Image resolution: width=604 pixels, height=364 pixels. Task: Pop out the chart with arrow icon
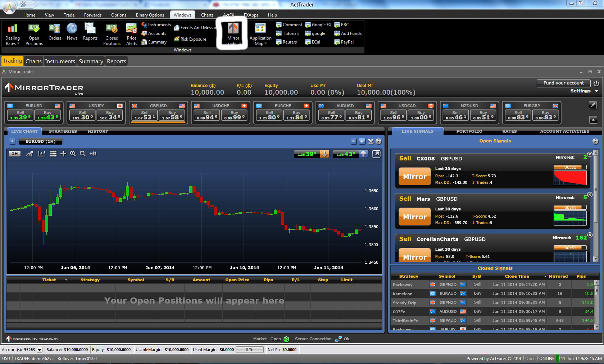pyautogui.click(x=376, y=154)
